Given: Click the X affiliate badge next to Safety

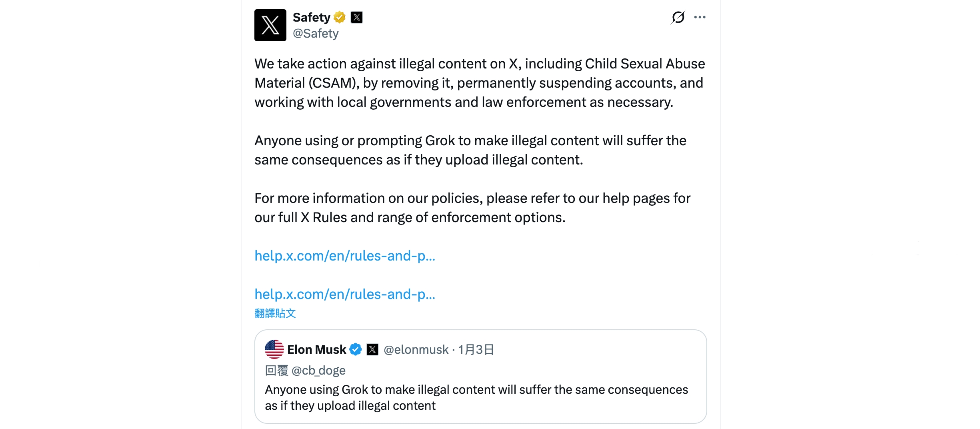Looking at the screenshot, I should (x=357, y=17).
